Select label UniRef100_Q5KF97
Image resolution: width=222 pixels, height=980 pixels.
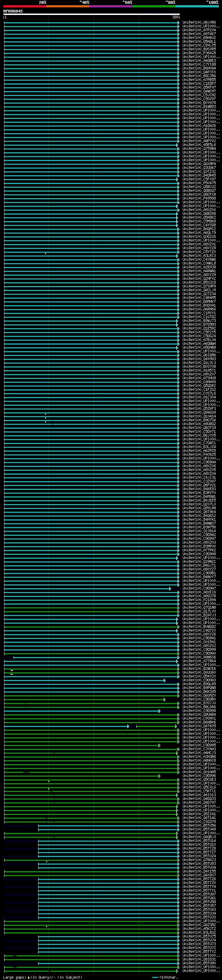click(199, 88)
